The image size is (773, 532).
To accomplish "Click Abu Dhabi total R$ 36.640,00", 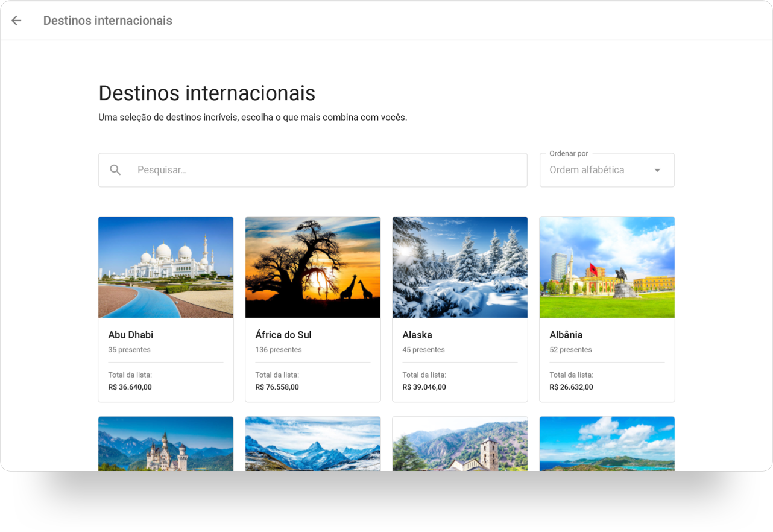I will click(130, 387).
